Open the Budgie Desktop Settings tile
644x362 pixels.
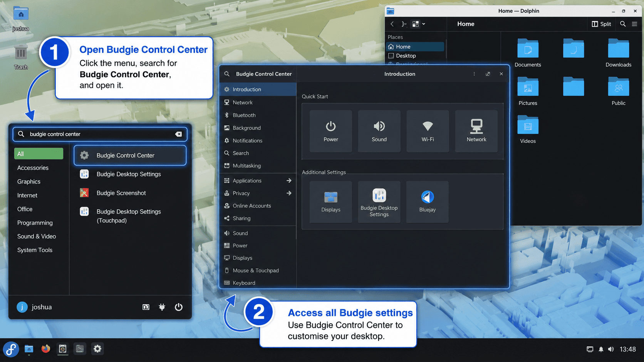(x=379, y=202)
